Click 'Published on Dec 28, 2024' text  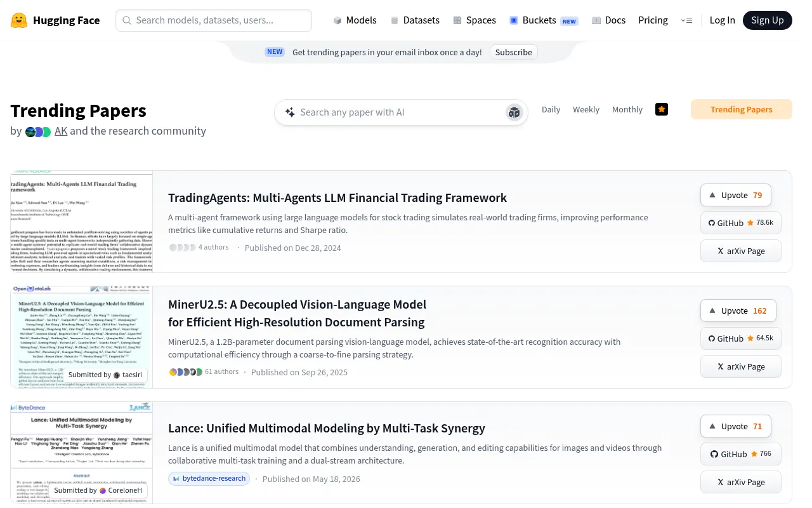point(293,248)
